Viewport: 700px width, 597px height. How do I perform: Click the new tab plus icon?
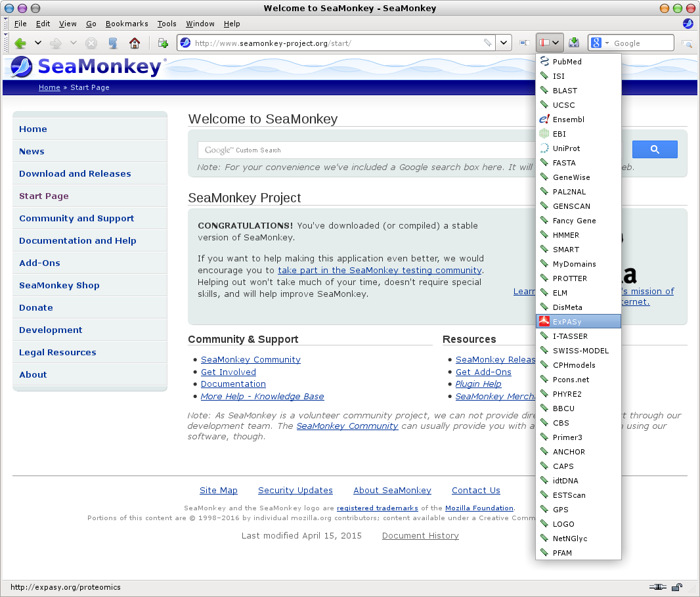coord(163,43)
